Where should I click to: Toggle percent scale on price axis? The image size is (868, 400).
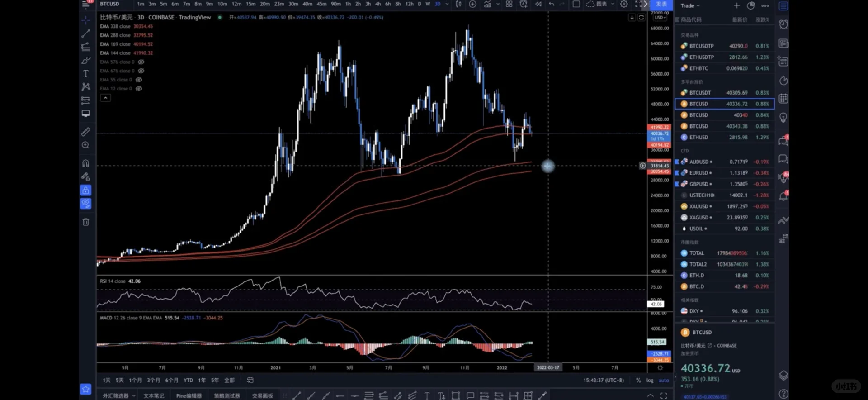coord(638,381)
